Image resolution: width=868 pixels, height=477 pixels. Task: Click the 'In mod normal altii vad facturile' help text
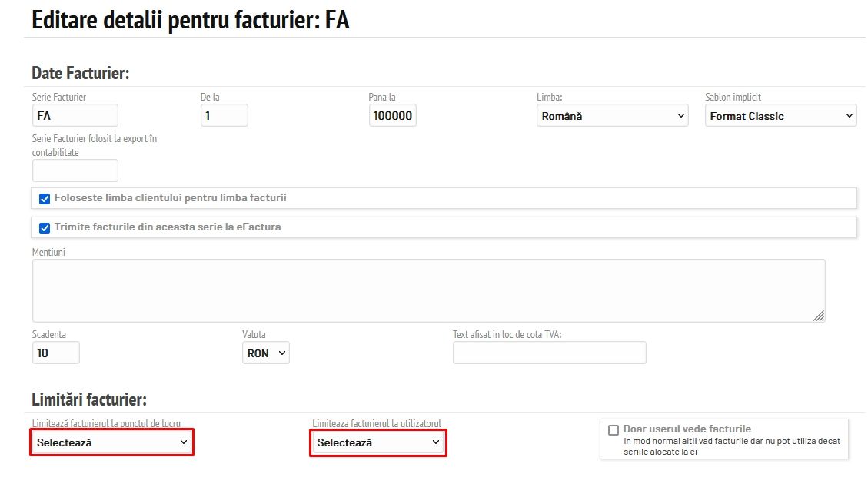coord(732,446)
